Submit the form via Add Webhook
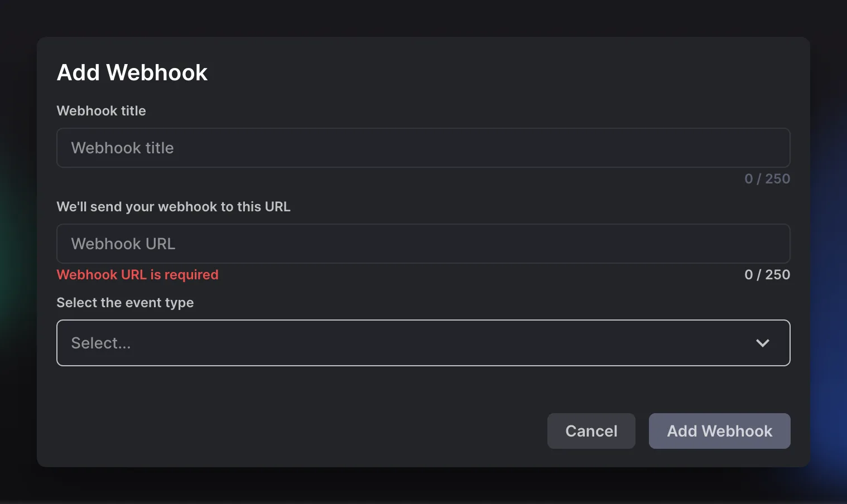 (719, 431)
